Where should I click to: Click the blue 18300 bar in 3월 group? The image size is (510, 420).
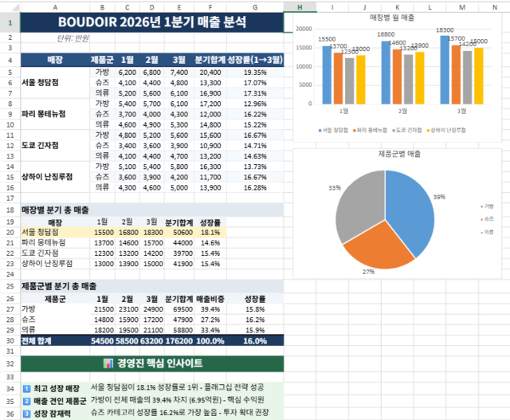(445, 70)
